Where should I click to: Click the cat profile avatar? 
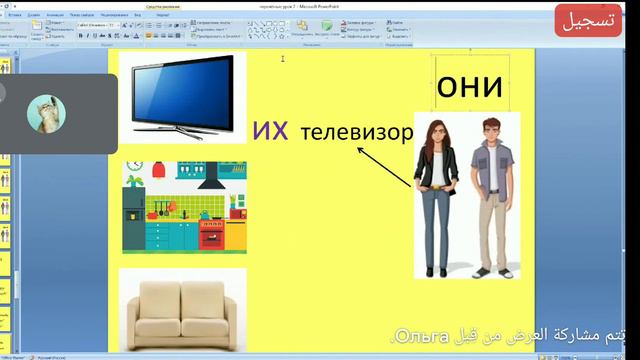[x=46, y=114]
